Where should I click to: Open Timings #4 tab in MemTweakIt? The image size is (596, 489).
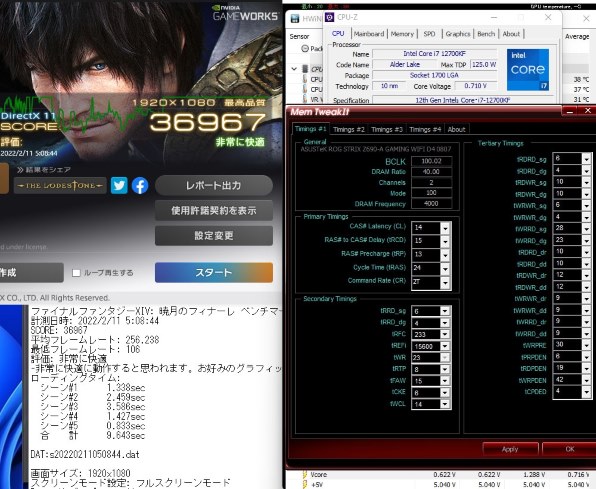click(425, 130)
